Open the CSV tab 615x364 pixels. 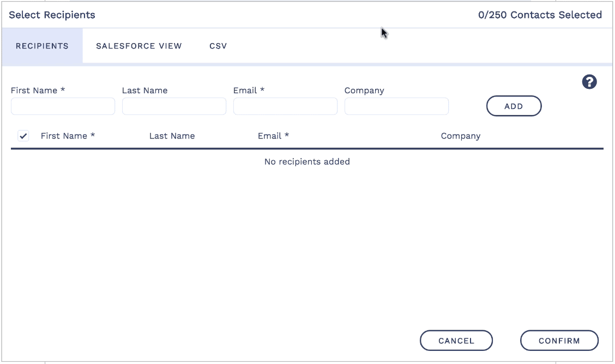pos(218,46)
